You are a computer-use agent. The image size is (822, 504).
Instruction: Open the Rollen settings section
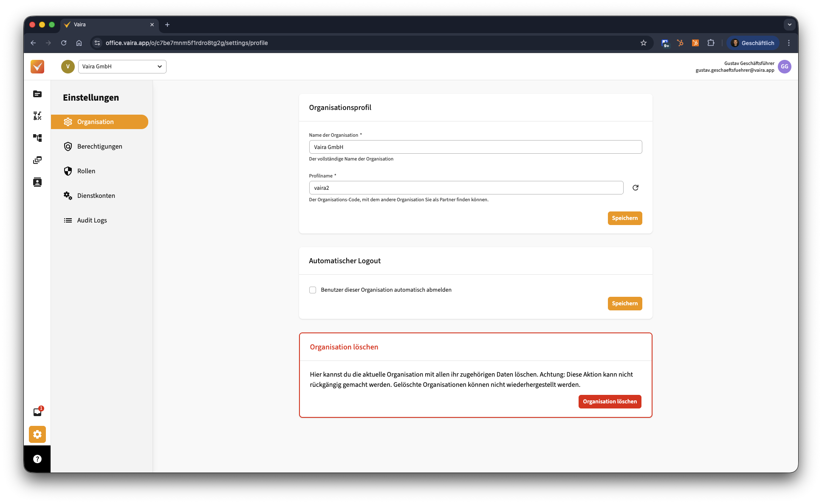[86, 171]
